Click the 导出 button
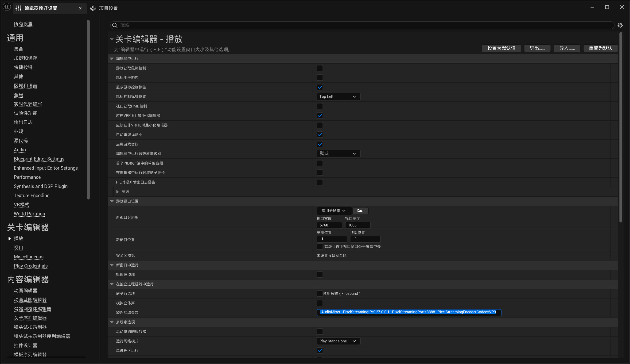 click(537, 48)
